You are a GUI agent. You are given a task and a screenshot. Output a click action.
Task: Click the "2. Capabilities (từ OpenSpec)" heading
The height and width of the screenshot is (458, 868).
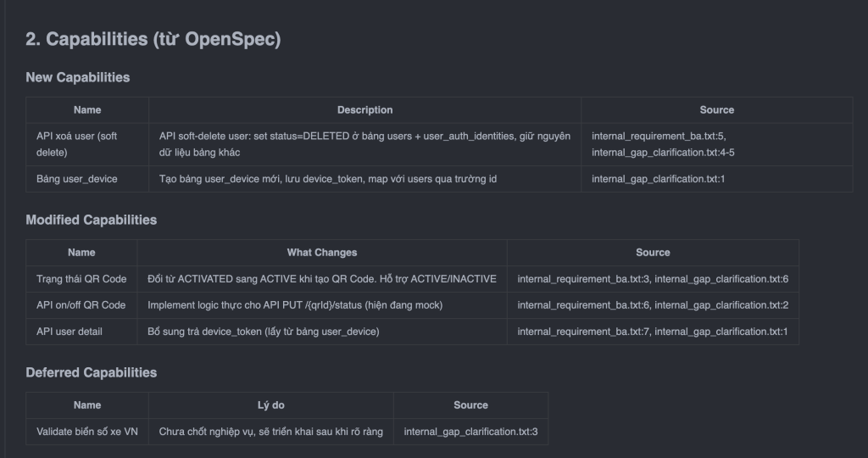[x=153, y=39]
